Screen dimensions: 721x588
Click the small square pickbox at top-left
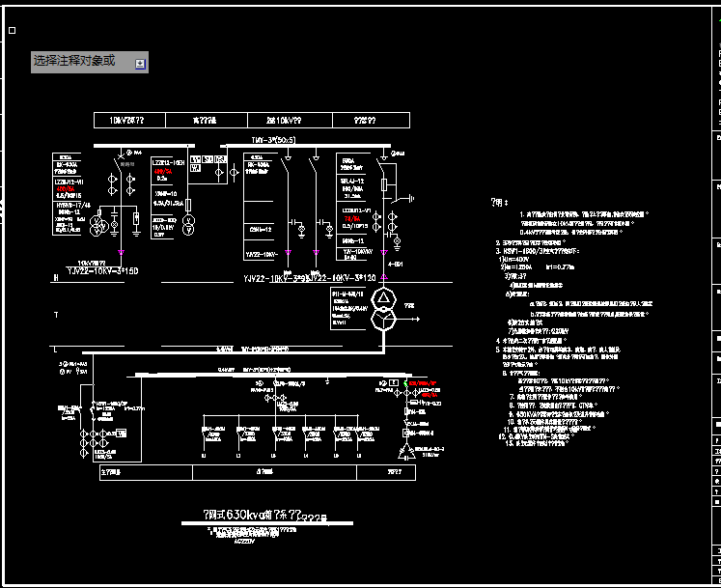12,31
